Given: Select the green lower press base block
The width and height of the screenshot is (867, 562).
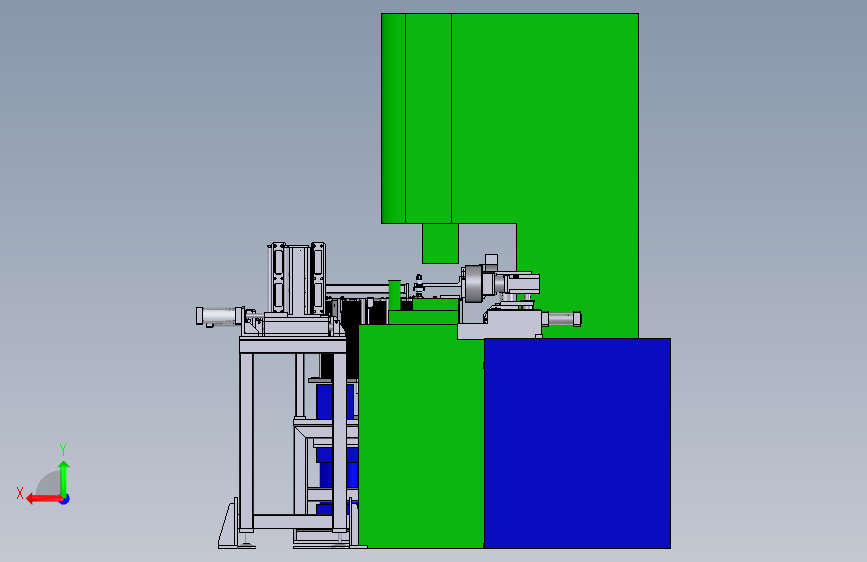Looking at the screenshot, I should 421,436.
